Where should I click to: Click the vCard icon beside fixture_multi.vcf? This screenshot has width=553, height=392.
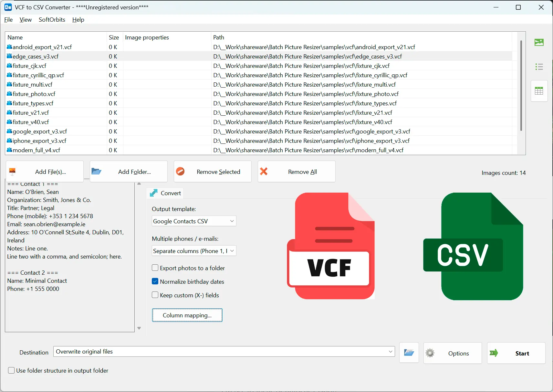[9, 84]
